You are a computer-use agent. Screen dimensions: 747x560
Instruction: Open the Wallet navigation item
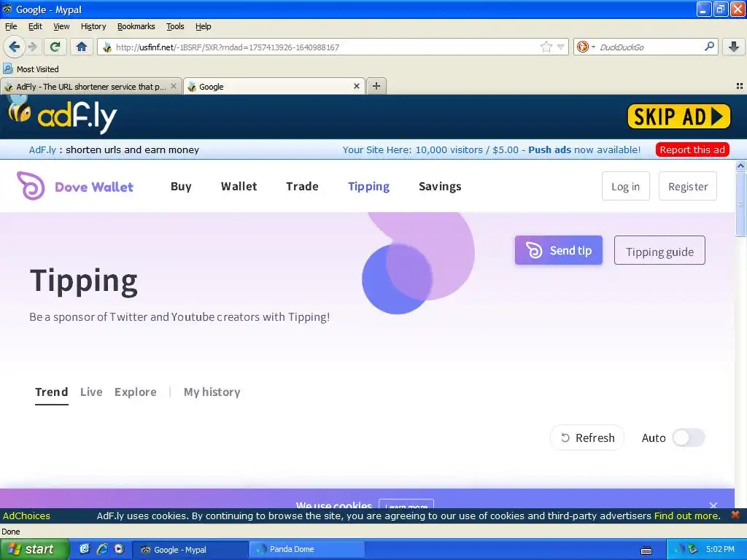coord(239,186)
